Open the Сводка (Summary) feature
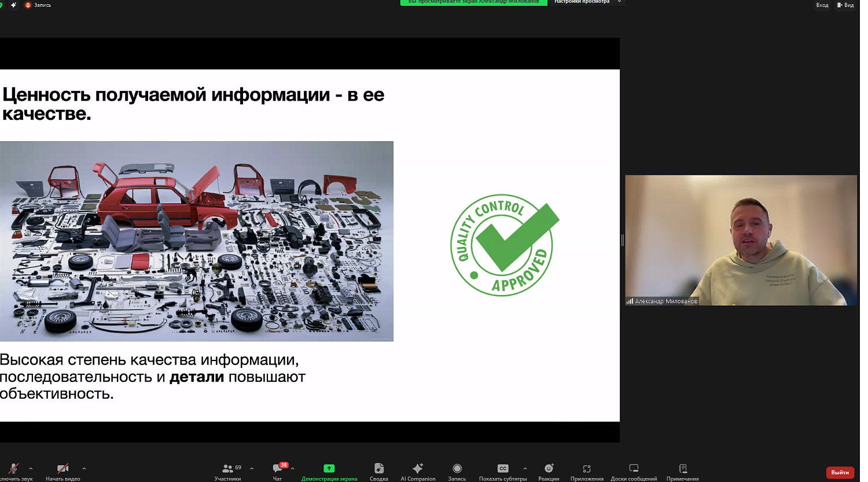 pyautogui.click(x=378, y=470)
